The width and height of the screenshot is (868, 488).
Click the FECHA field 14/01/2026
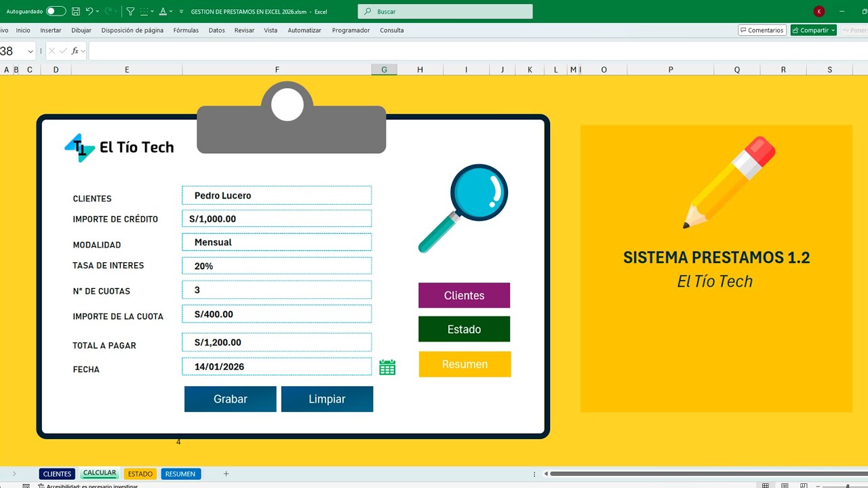pyautogui.click(x=277, y=367)
